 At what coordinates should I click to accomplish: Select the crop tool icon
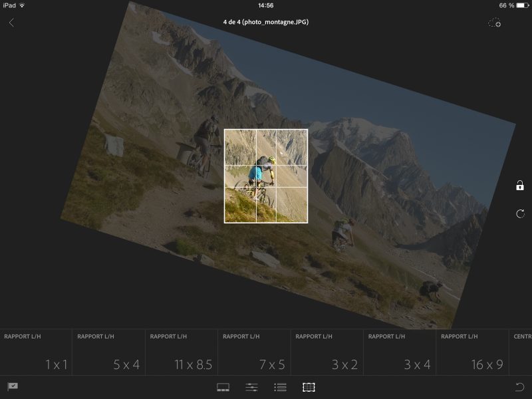tap(309, 387)
